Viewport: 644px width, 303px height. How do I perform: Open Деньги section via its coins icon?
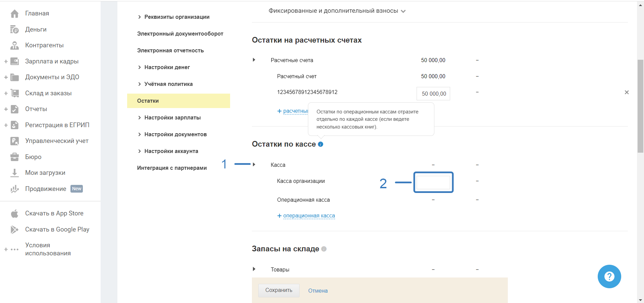14,30
